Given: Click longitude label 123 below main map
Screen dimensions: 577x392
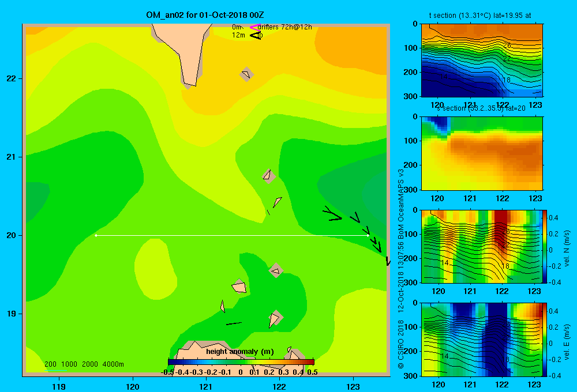Looking at the screenshot, I should [353, 386].
